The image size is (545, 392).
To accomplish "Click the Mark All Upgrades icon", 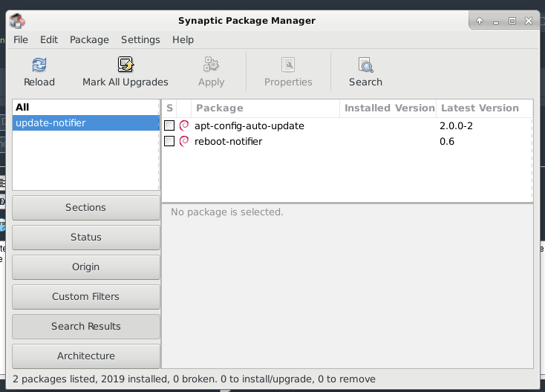I will click(125, 65).
